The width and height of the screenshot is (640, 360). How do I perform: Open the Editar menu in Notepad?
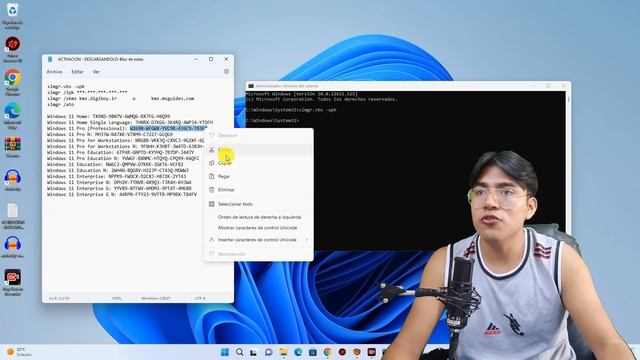pos(77,72)
